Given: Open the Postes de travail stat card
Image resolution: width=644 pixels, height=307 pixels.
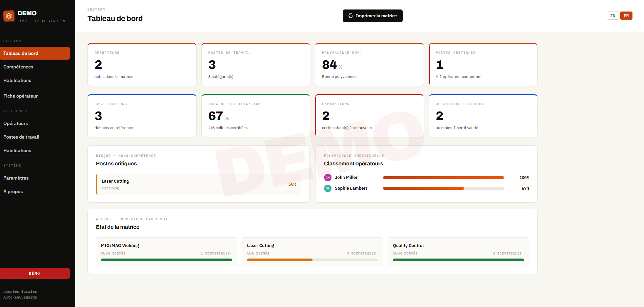Looking at the screenshot, I should (x=256, y=64).
